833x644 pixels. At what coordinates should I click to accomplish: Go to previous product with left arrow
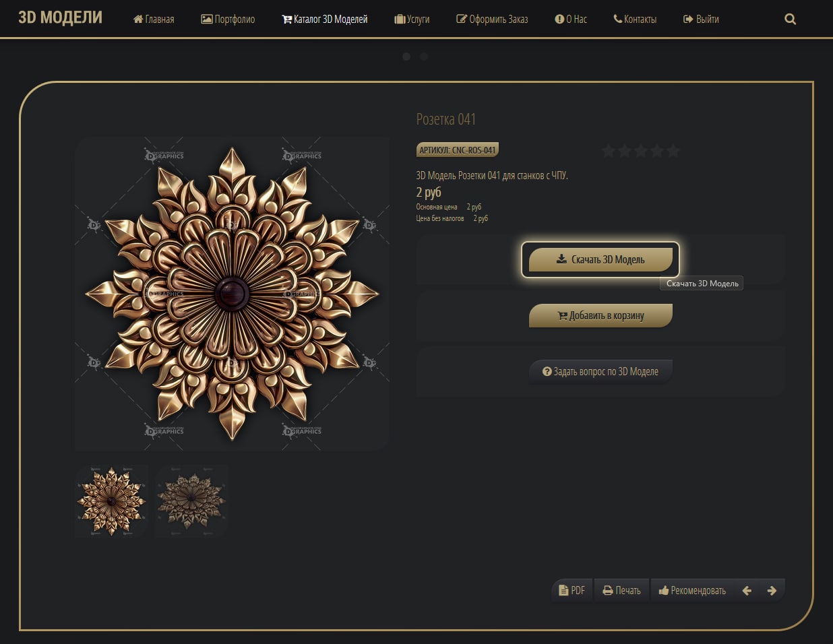pyautogui.click(x=747, y=591)
